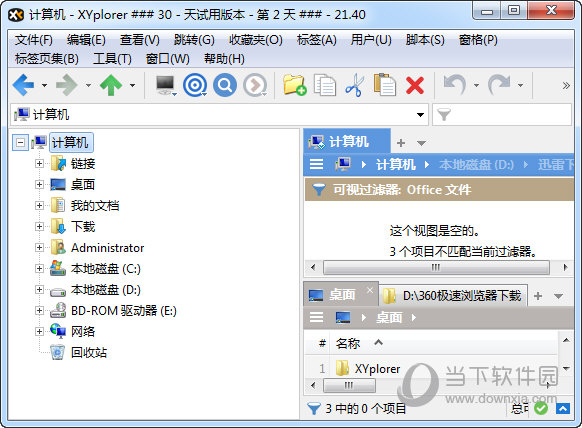Image resolution: width=582 pixels, height=428 pixels.
Task: Click 本地磁盘 (D:) breadcrumb segment
Action: click(476, 164)
